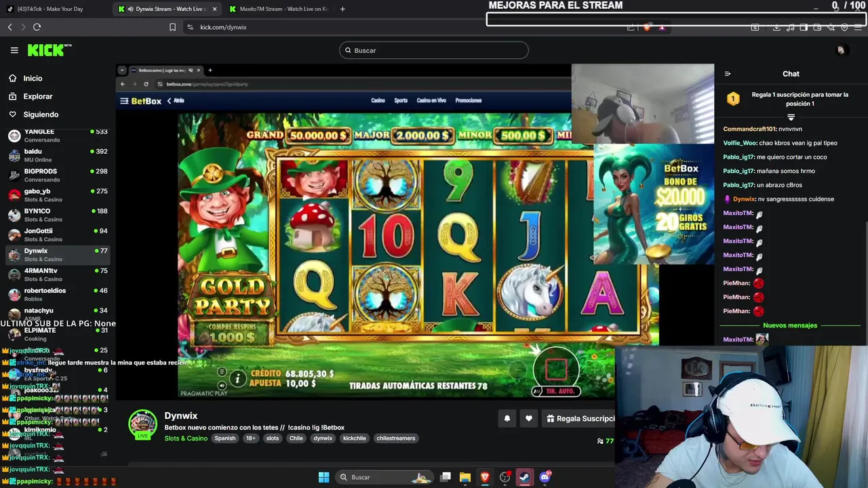The height and width of the screenshot is (488, 868).
Task: Click the chilestreamers tag
Action: coord(396,439)
